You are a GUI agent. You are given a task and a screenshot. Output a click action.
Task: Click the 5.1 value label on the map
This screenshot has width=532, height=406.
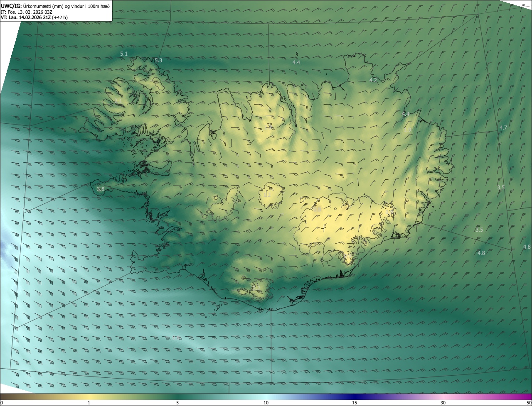124,54
